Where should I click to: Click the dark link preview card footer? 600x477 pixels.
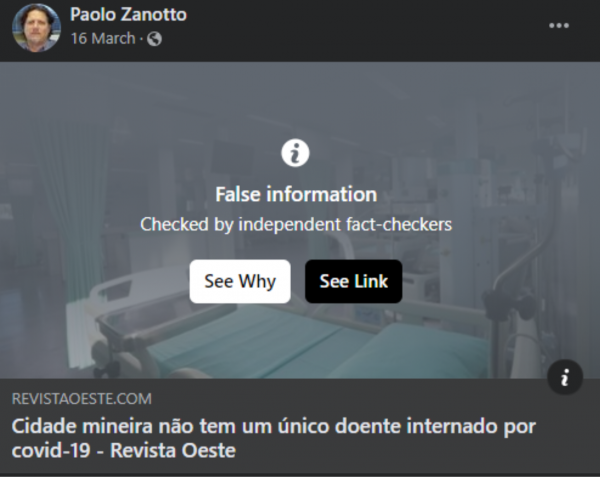click(x=300, y=427)
